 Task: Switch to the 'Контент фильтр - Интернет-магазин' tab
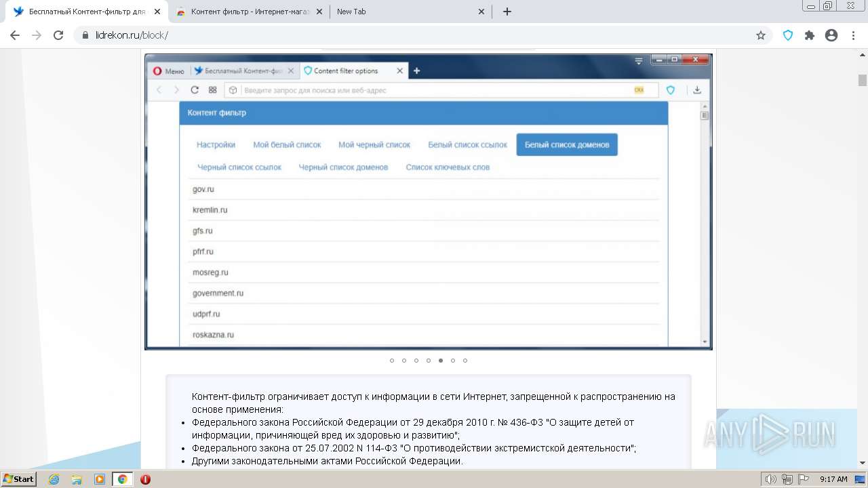coord(249,12)
